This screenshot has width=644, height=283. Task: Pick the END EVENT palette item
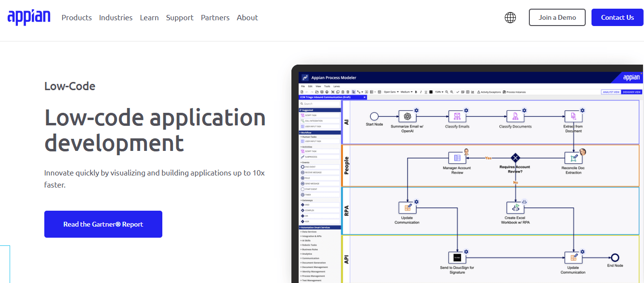coord(320,167)
